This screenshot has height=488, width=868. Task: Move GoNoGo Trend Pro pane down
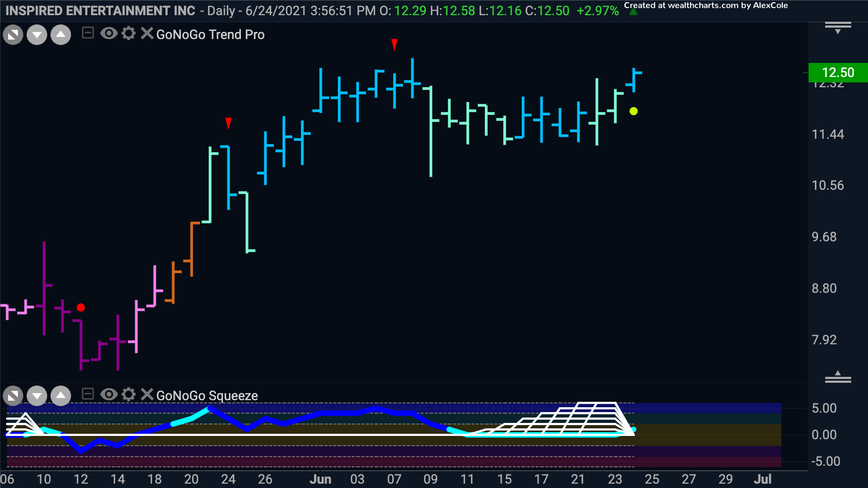[37, 35]
